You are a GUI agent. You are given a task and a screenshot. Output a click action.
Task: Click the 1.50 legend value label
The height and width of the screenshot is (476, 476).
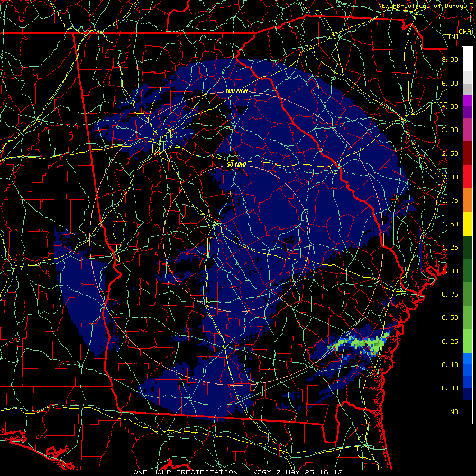click(450, 224)
